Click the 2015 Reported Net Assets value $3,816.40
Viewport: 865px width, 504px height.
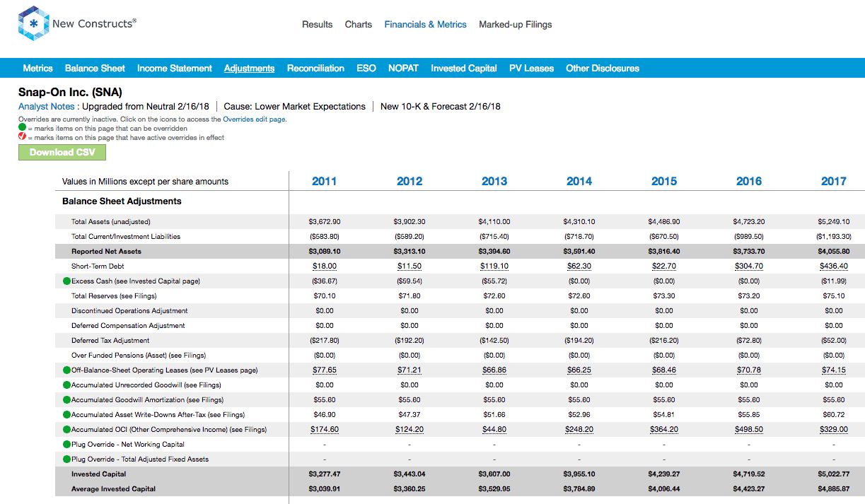coord(664,252)
